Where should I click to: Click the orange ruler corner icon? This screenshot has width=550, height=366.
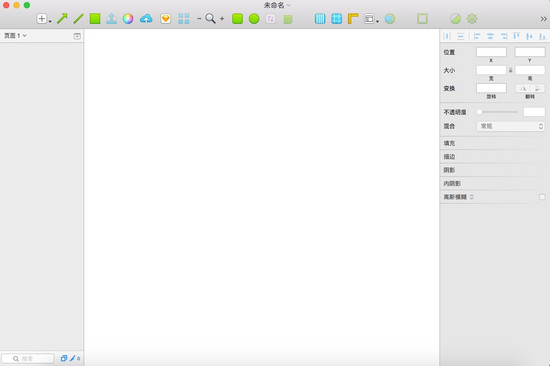click(x=353, y=19)
